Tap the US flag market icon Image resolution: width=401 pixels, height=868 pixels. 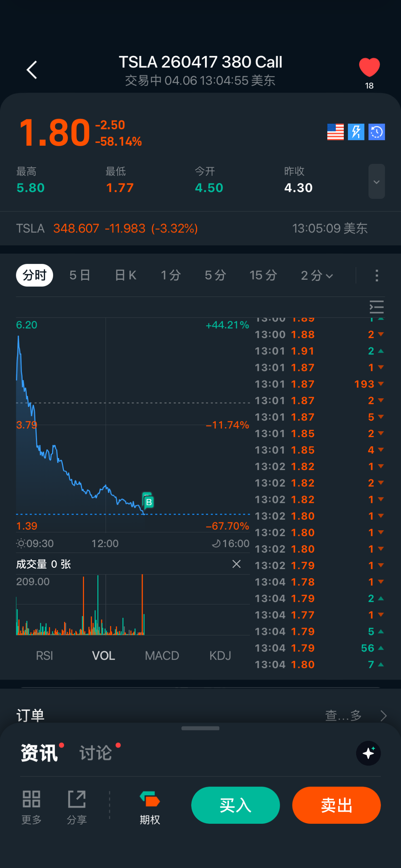click(x=336, y=132)
